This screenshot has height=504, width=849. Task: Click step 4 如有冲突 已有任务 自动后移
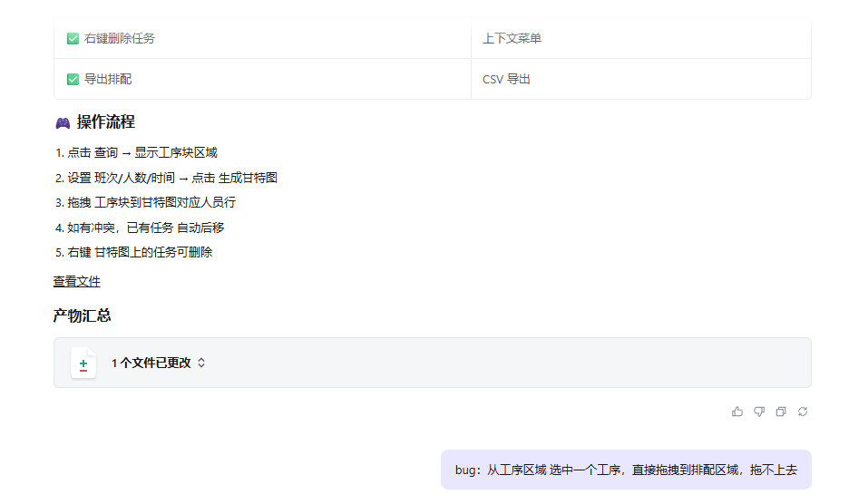pyautogui.click(x=140, y=228)
